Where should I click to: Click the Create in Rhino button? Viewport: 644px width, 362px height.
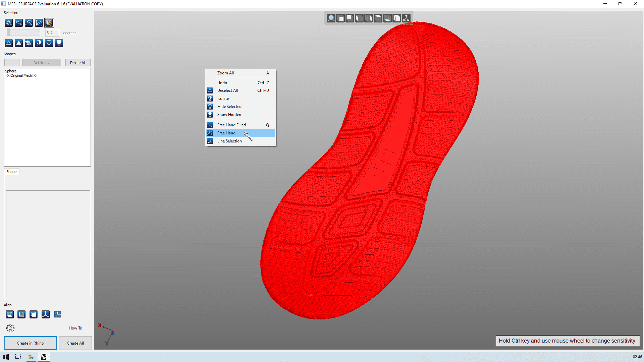[30, 343]
